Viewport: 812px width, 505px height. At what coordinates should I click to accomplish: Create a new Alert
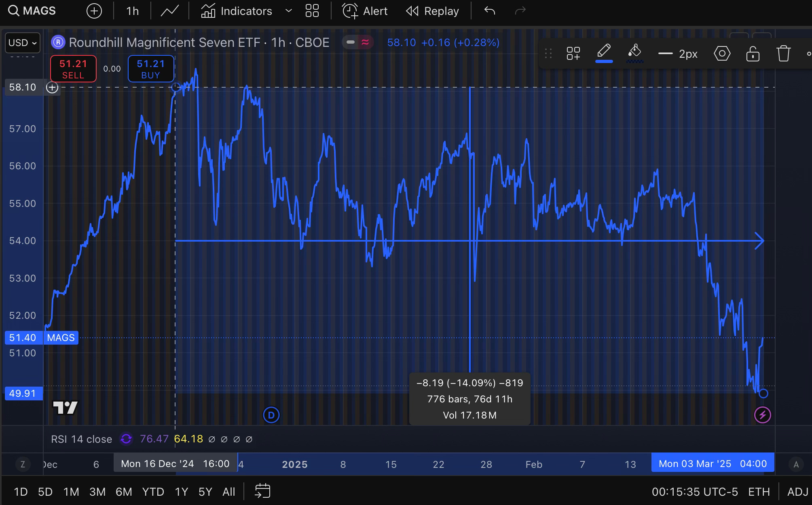pyautogui.click(x=365, y=11)
